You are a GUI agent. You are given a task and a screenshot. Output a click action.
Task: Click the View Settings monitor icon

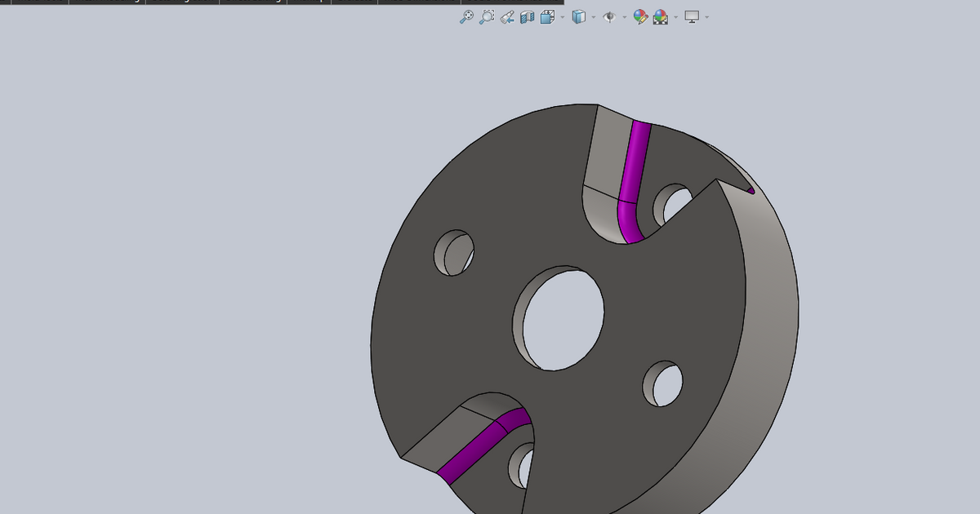[x=690, y=16]
